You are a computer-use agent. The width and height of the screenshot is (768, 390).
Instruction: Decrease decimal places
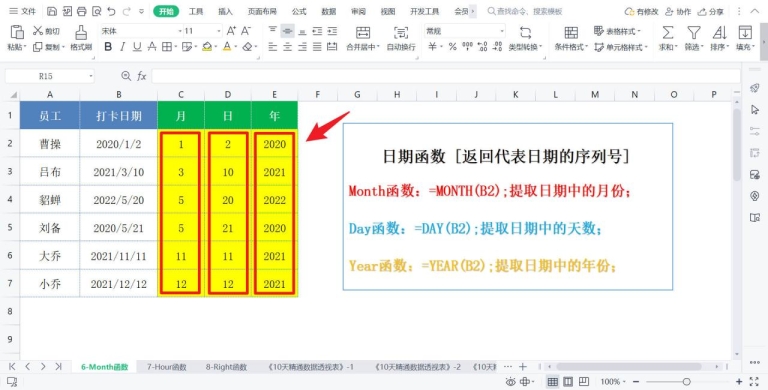[498, 47]
